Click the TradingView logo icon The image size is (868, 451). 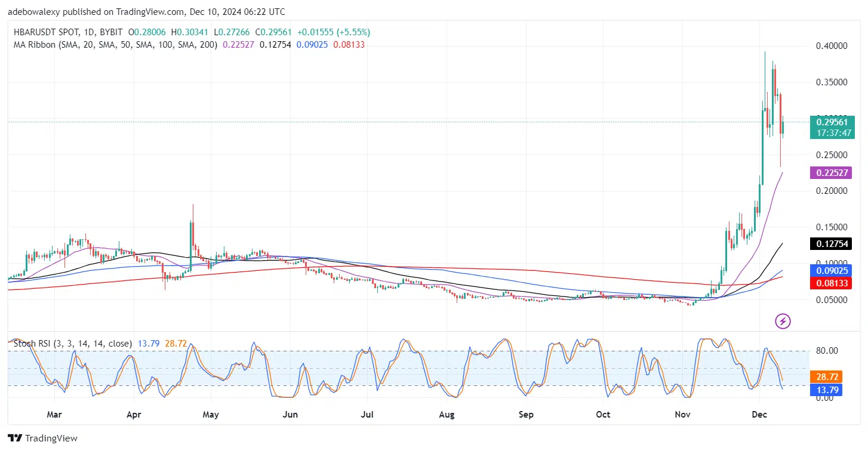tap(15, 438)
